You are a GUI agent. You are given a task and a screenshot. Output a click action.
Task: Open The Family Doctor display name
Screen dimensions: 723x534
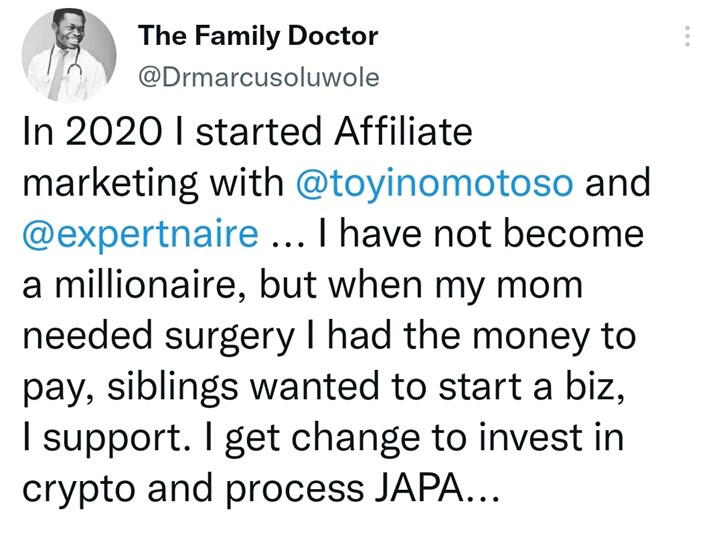[x=258, y=36]
